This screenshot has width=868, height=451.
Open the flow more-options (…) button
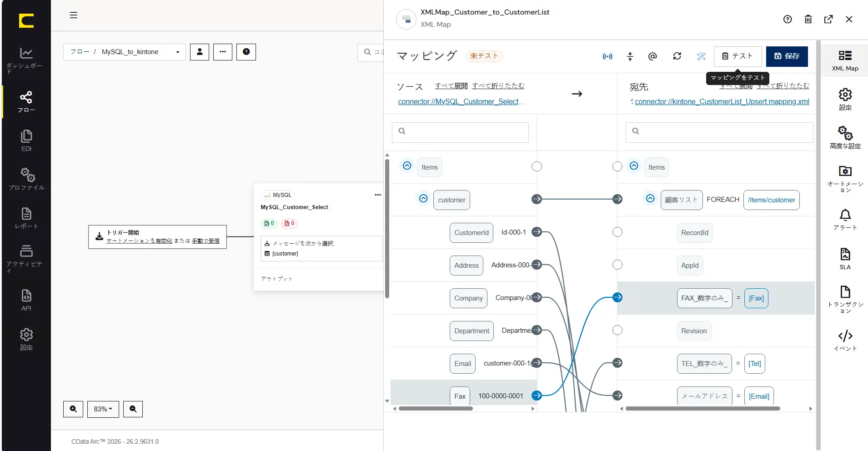[223, 52]
